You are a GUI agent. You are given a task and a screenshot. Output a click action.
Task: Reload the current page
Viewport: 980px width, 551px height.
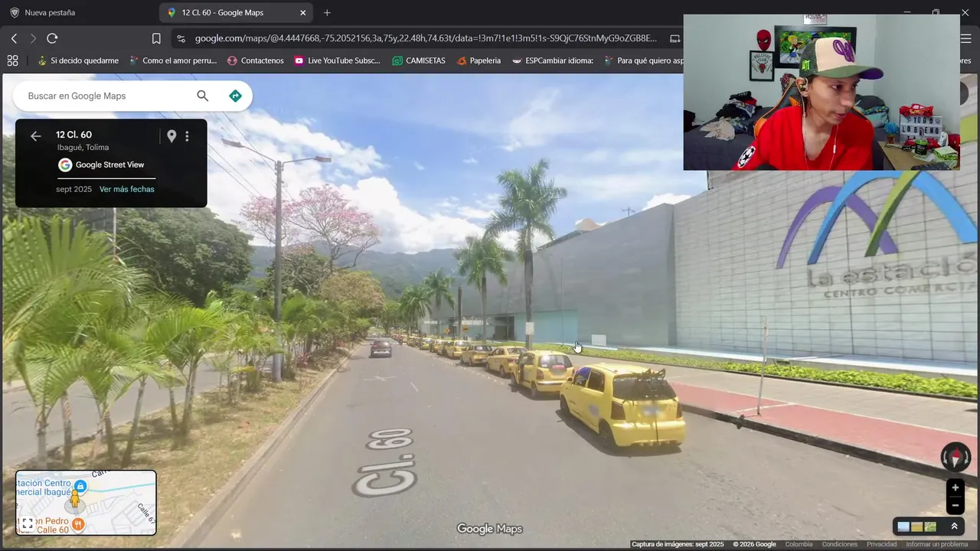pos(52,38)
